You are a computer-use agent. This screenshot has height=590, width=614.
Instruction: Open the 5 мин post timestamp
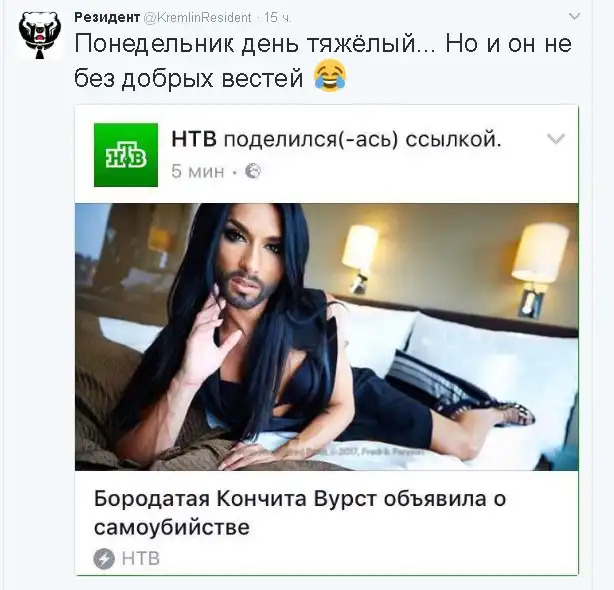point(198,171)
